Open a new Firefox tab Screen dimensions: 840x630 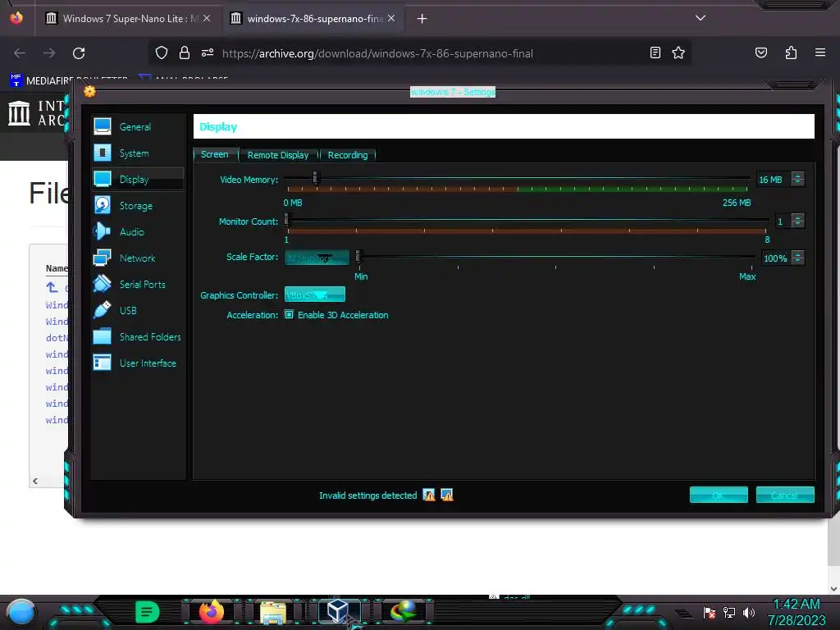click(x=422, y=19)
